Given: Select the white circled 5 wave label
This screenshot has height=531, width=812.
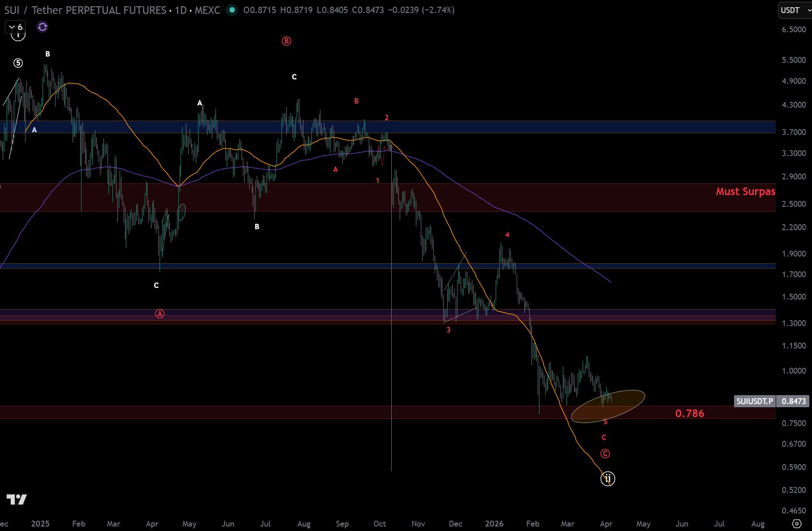Looking at the screenshot, I should pyautogui.click(x=18, y=63).
